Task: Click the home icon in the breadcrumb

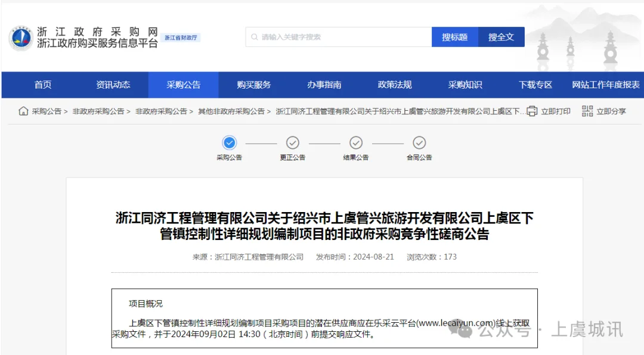Action: (23, 111)
